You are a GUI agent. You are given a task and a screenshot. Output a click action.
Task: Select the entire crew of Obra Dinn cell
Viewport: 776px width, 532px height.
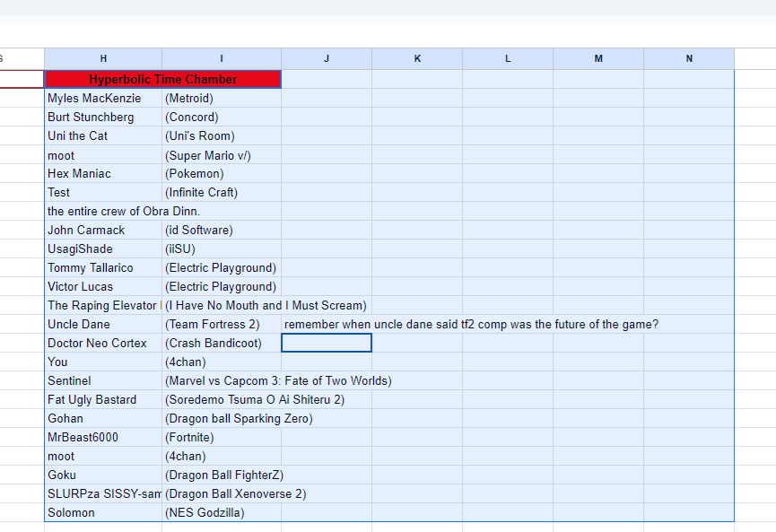coord(103,212)
